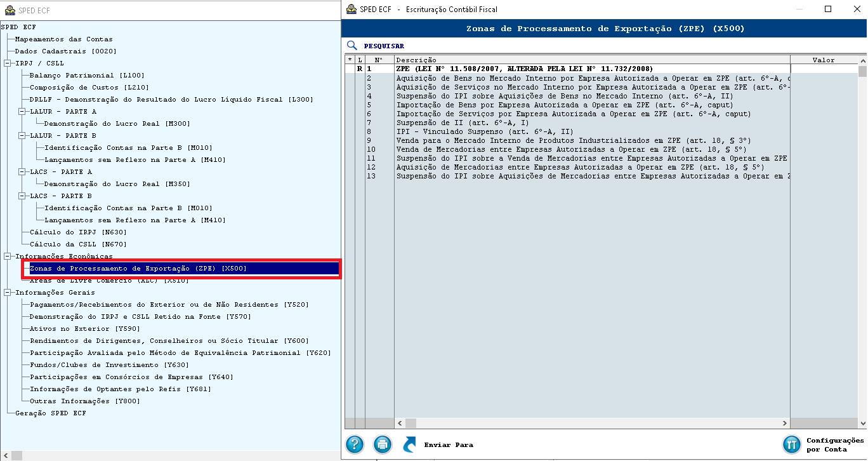
Task: Collapse the Informações Econômicas node
Action: (x=8, y=256)
